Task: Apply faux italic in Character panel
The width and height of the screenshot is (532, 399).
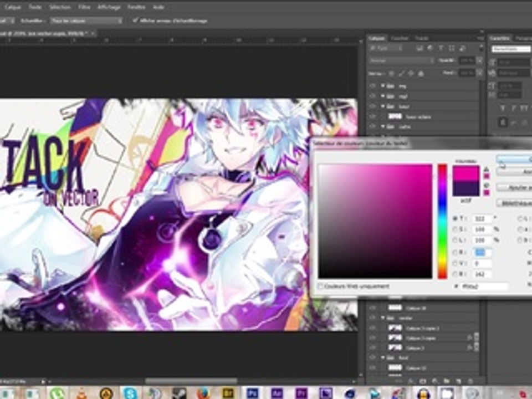Action: point(513,108)
